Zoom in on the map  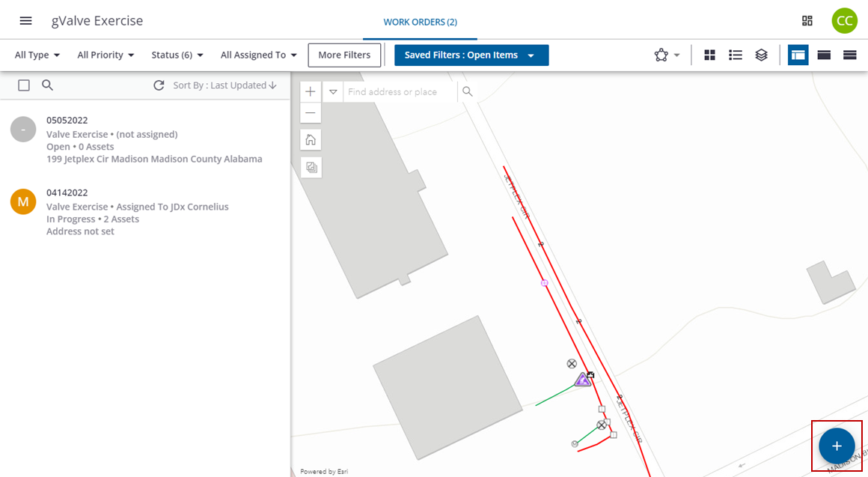(311, 92)
